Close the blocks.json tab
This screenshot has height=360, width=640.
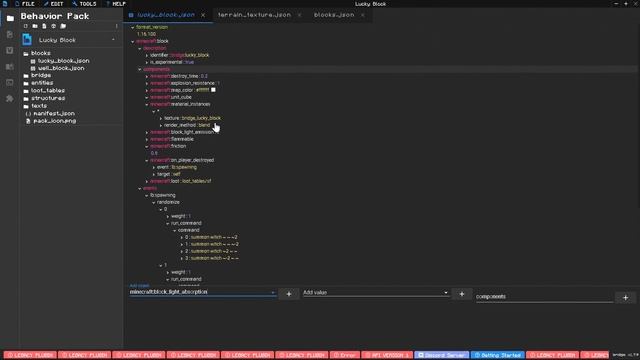tap(362, 15)
